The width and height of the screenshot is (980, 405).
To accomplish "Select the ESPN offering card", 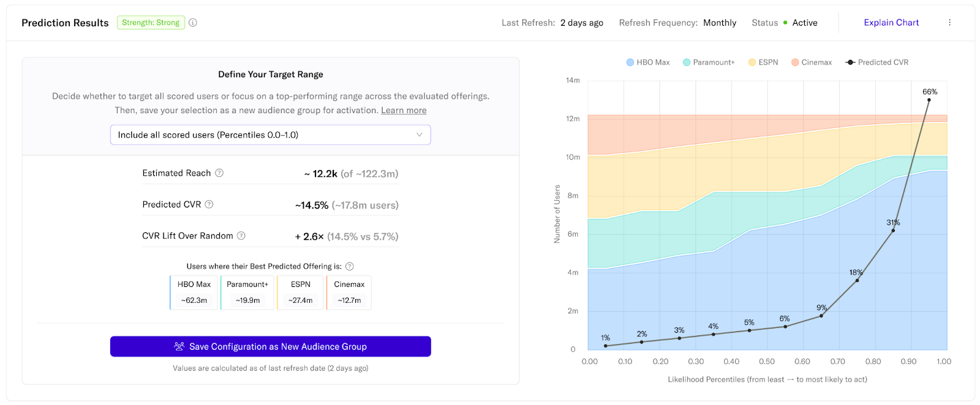I will point(300,292).
